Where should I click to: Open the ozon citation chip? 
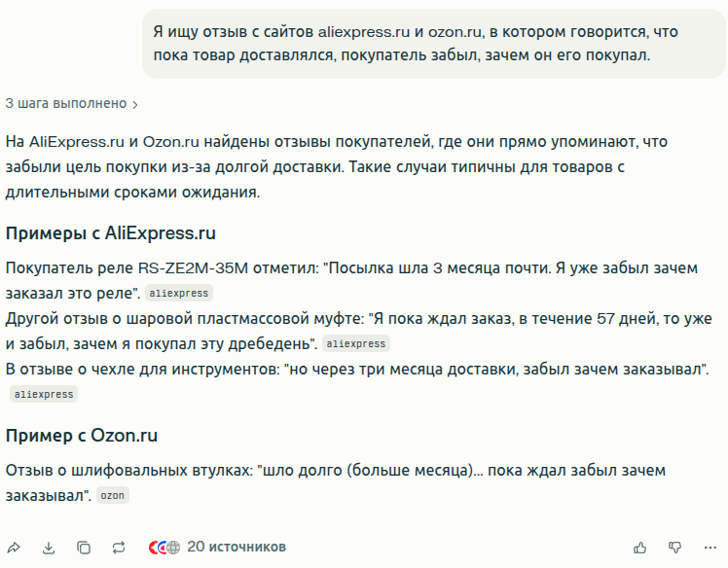click(113, 496)
